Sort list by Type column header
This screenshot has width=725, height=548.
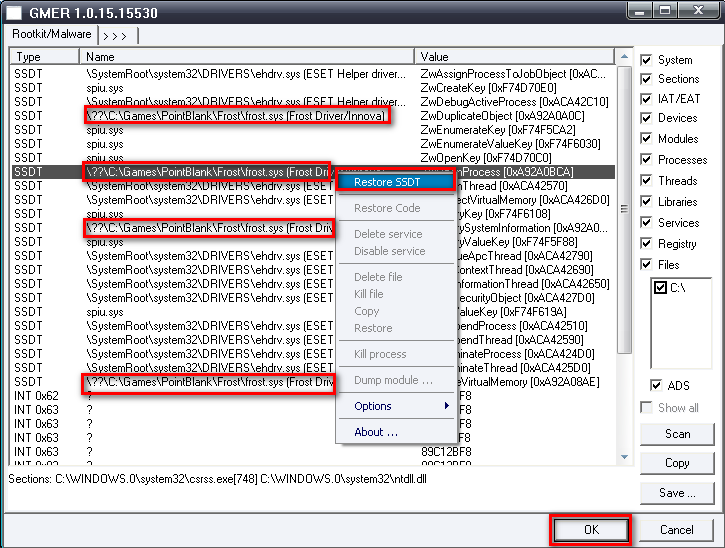[x=44, y=57]
